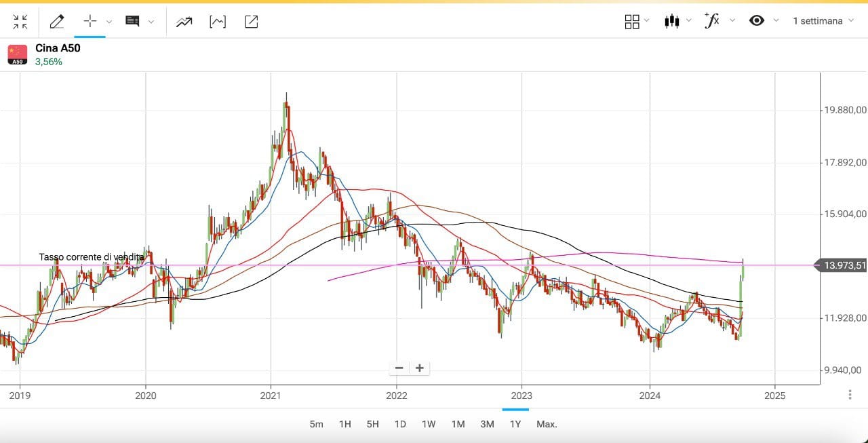Open the trend line compare icon

click(184, 22)
